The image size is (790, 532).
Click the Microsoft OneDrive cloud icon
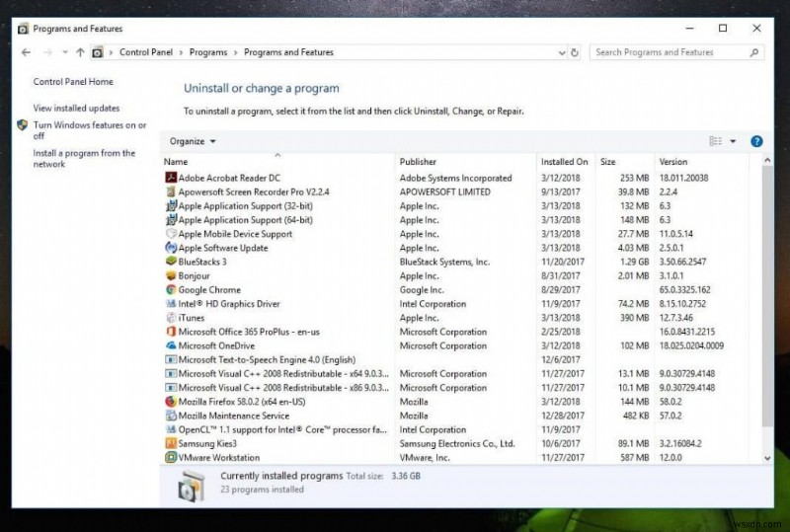pyautogui.click(x=171, y=345)
